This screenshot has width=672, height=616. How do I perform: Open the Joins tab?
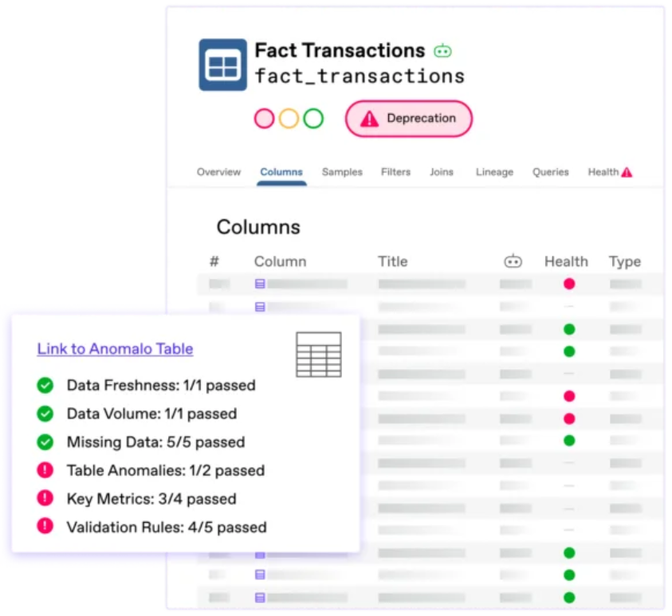(442, 172)
